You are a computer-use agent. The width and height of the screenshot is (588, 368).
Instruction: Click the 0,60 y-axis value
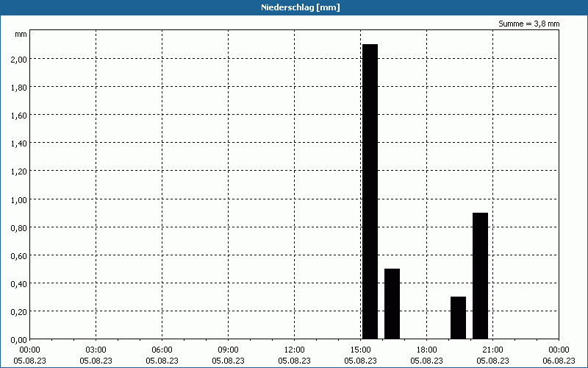(x=19, y=255)
